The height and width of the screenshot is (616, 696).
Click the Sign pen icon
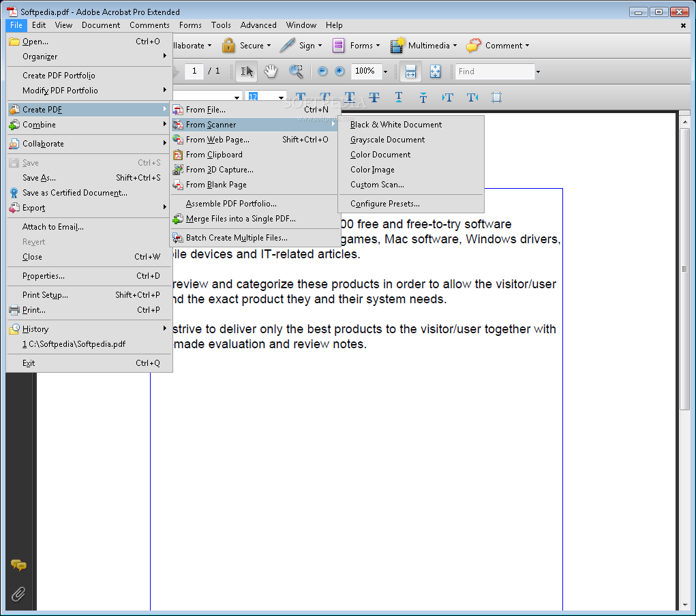point(287,45)
